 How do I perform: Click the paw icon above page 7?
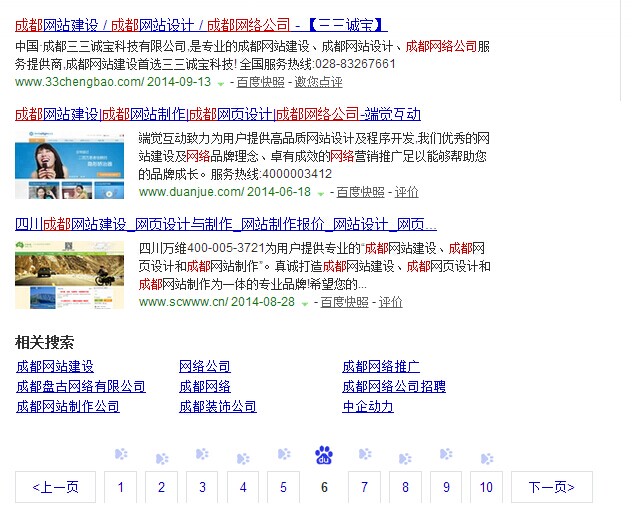coord(365,454)
